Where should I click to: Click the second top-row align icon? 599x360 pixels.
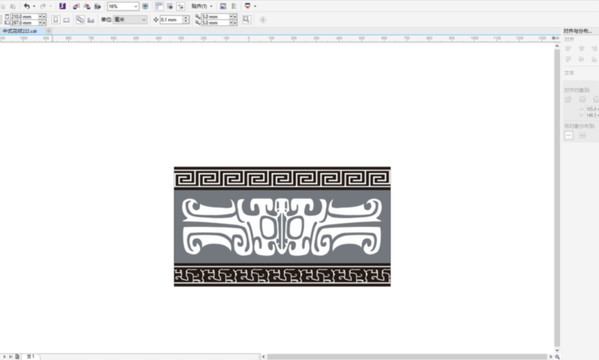click(581, 49)
